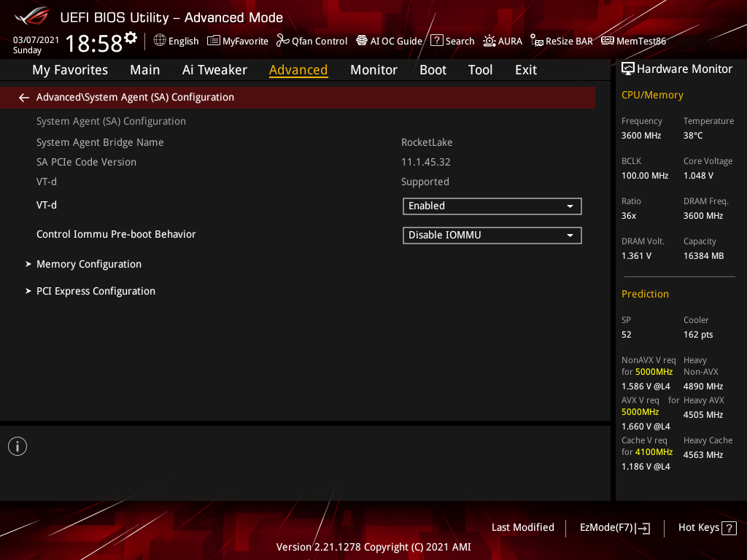
Task: Click breadcrumb Advanced\System Agent (SA) Configuration
Action: 135,97
